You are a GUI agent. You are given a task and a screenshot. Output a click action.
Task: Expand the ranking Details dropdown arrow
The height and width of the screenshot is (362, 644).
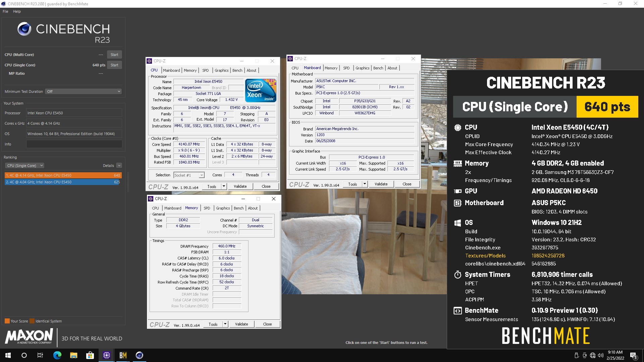tap(119, 166)
